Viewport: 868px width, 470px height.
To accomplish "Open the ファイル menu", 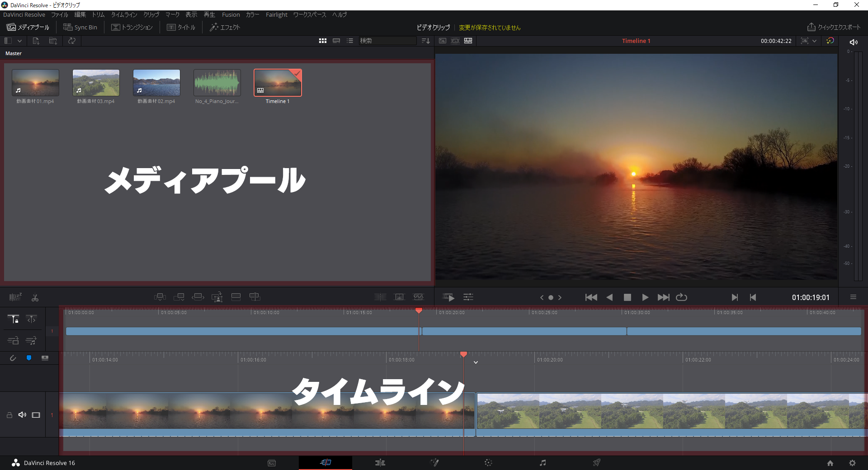I will (59, 14).
